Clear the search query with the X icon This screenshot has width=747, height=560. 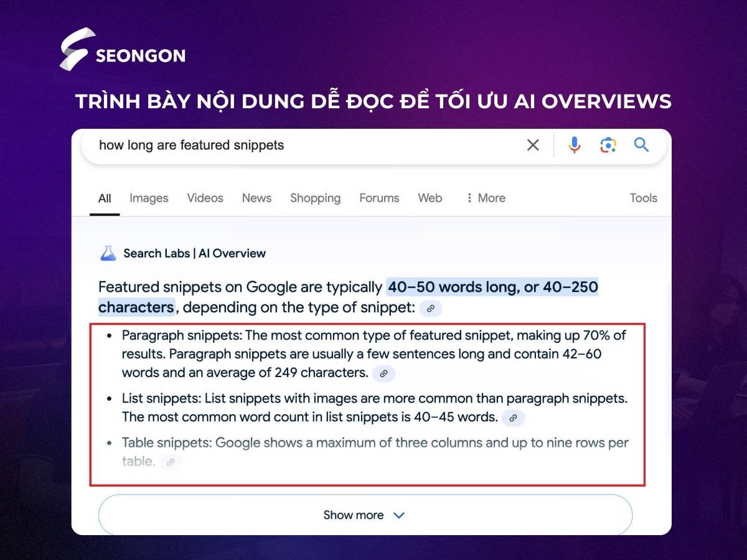[x=533, y=145]
